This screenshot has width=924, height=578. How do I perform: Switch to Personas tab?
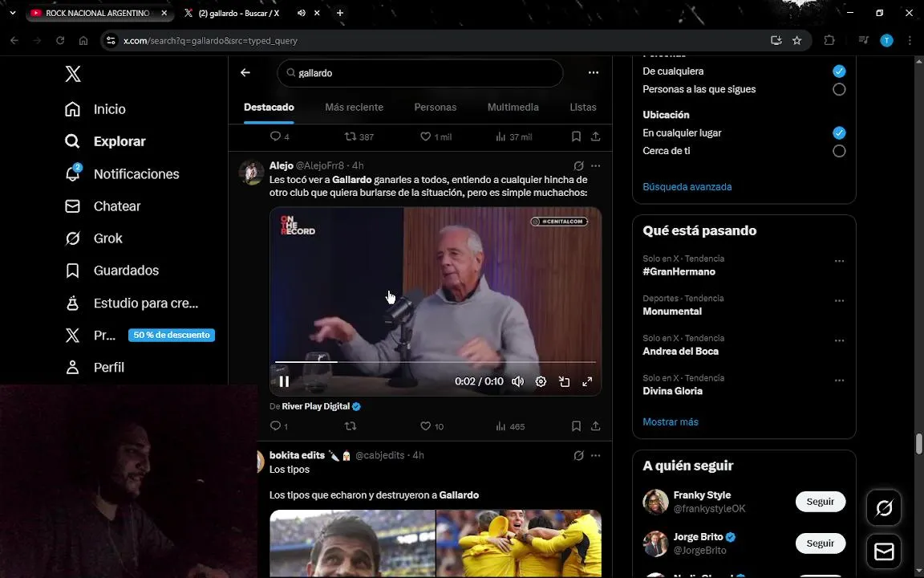[x=435, y=108]
